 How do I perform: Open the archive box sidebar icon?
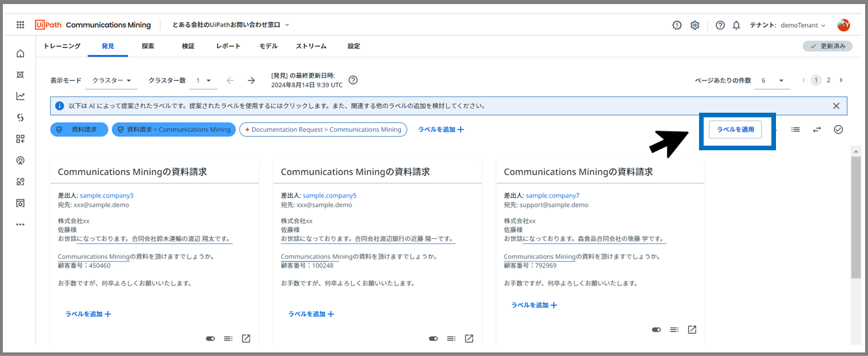point(20,203)
